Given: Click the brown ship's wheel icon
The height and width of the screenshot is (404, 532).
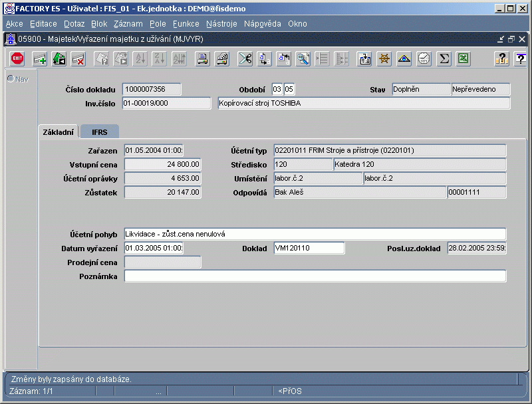Looking at the screenshot, I should pos(384,58).
